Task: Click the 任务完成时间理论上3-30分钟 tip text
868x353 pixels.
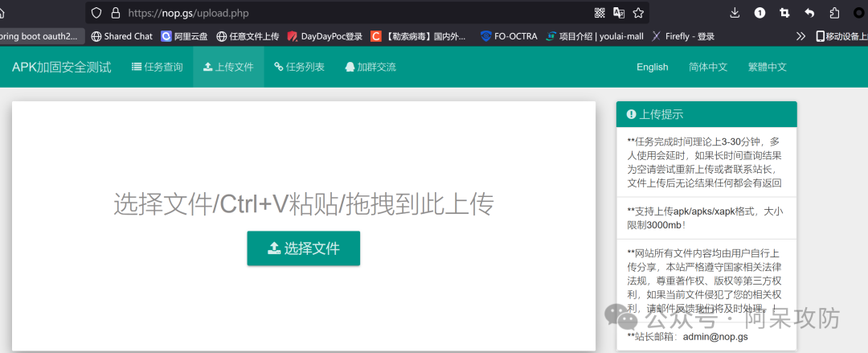Action: tap(705, 162)
